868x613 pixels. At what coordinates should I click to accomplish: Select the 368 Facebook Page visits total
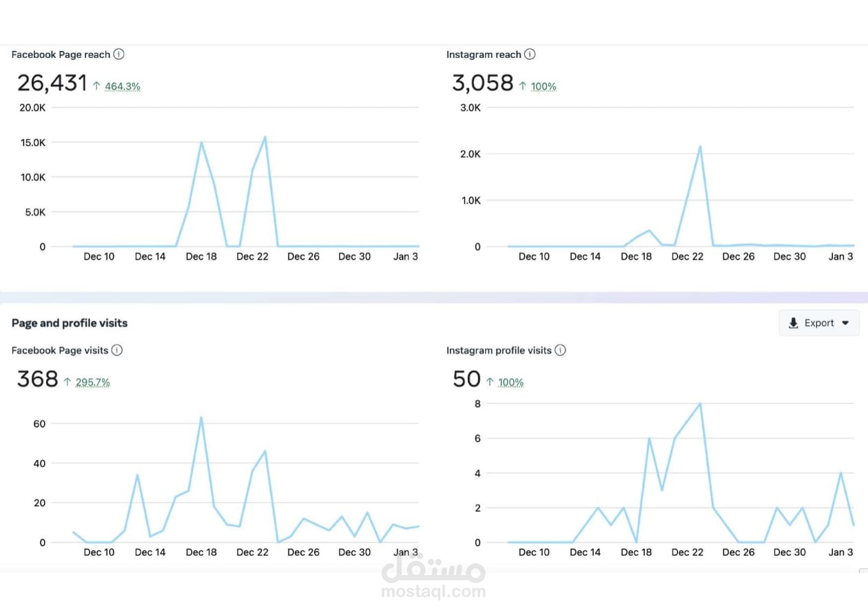(37, 379)
